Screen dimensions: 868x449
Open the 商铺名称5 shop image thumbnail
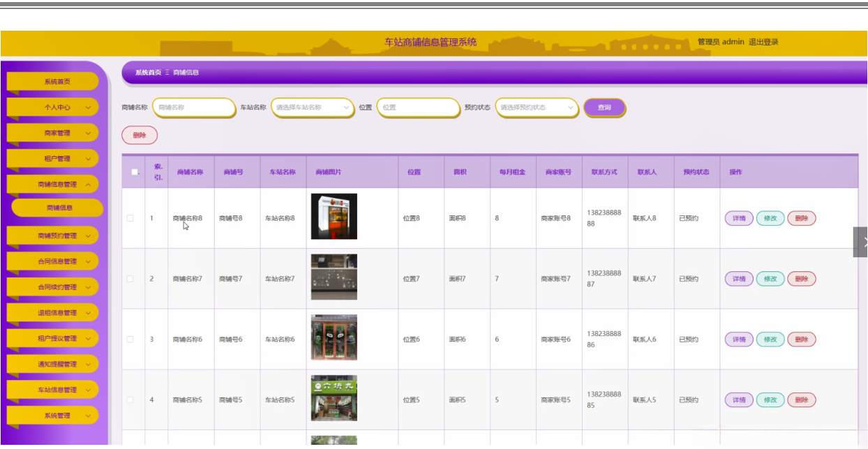(x=334, y=398)
